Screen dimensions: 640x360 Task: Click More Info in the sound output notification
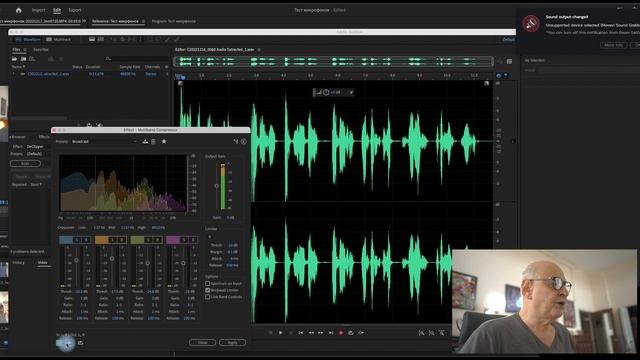click(614, 45)
